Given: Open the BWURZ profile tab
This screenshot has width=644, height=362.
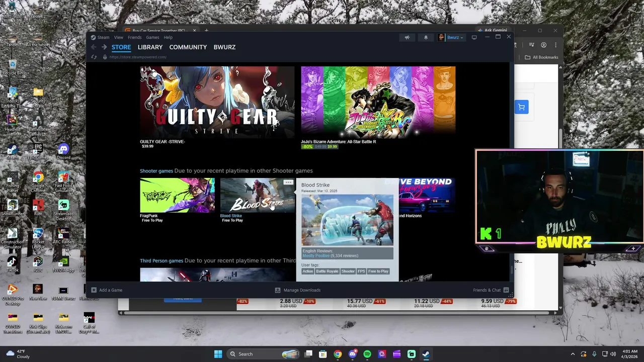Looking at the screenshot, I should [224, 47].
